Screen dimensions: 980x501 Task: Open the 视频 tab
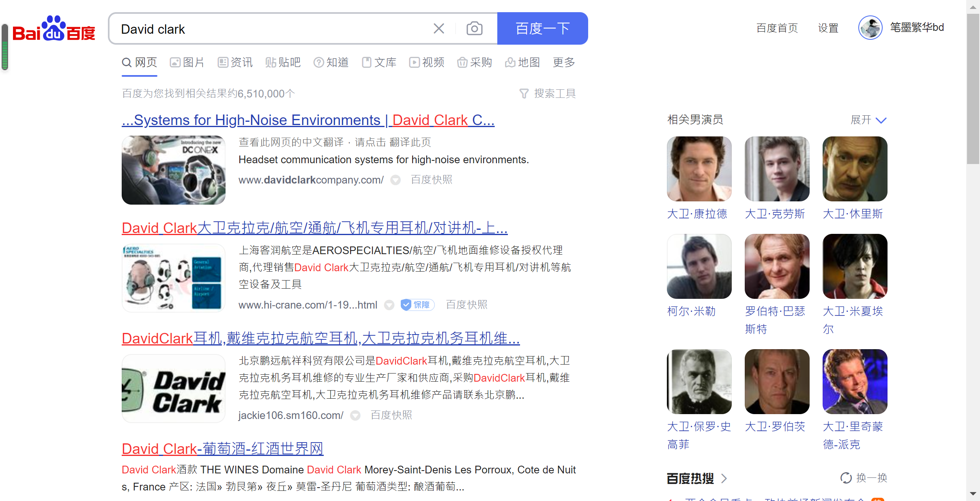427,63
